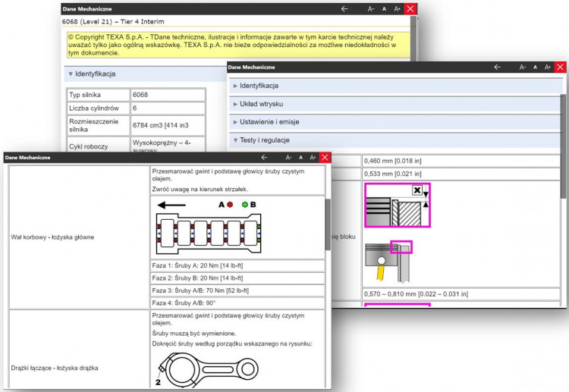This screenshot has width=569, height=392.
Task: Reset font size (A) in front window
Action: coord(300,158)
